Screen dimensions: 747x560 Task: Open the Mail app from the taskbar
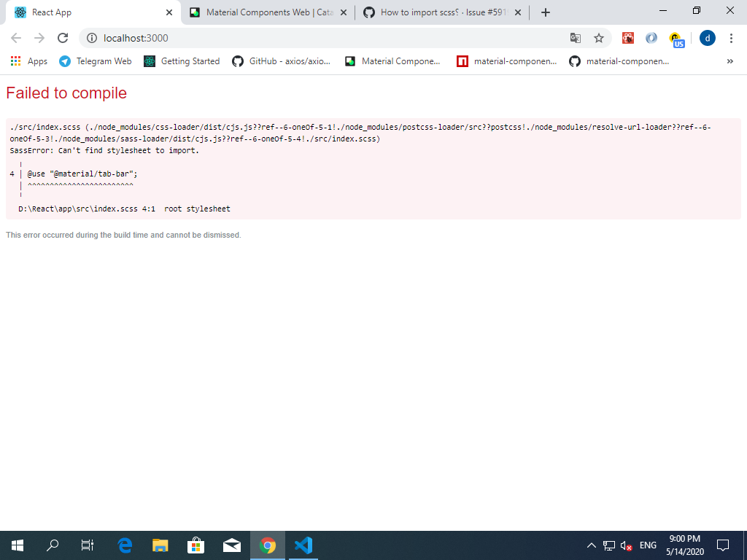231,545
